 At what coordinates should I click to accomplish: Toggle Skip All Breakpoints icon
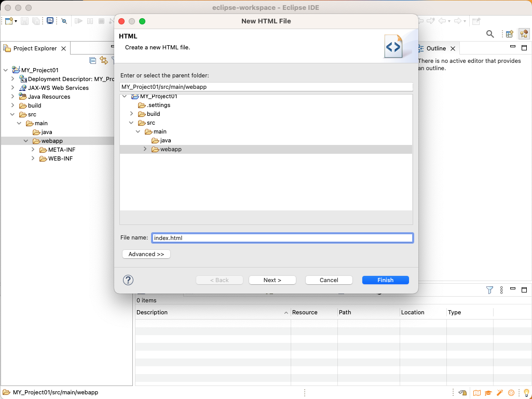pyautogui.click(x=64, y=21)
